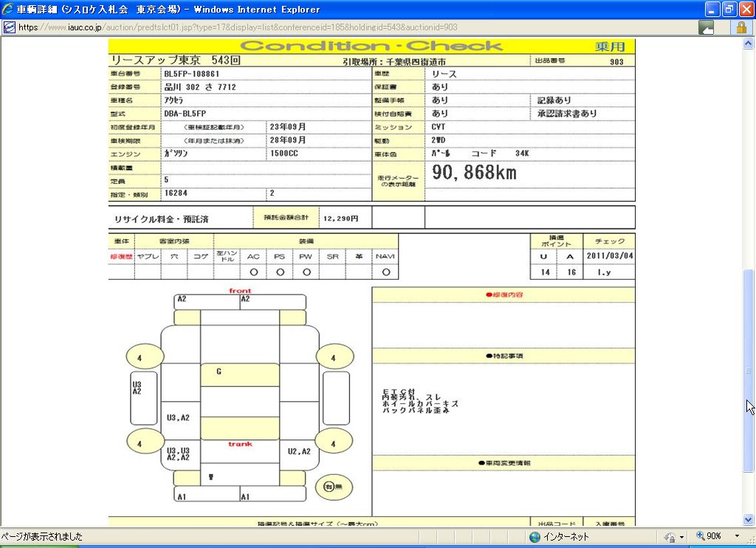Expand the zoom level dropdown arrow

click(736, 536)
